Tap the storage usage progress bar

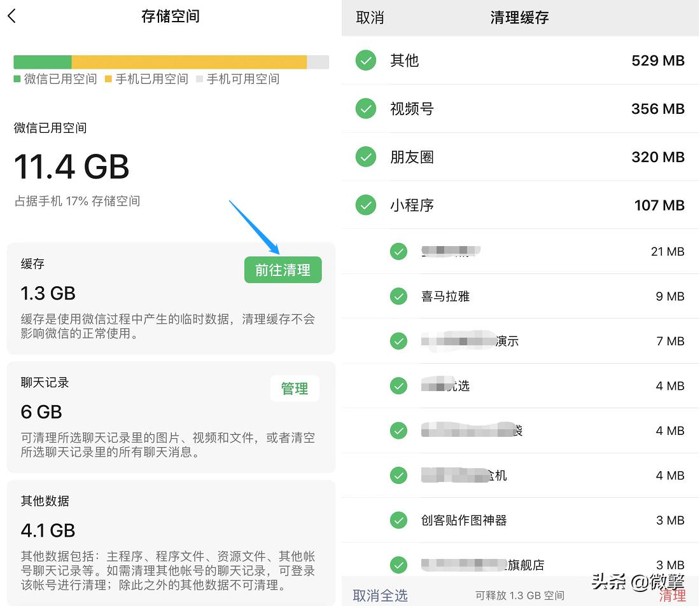(x=171, y=61)
